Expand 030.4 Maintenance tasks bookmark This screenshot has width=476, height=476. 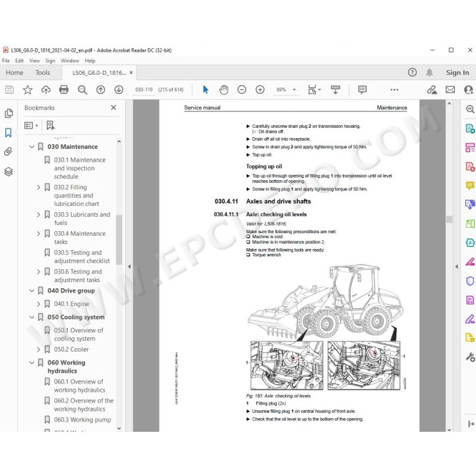tap(38, 234)
